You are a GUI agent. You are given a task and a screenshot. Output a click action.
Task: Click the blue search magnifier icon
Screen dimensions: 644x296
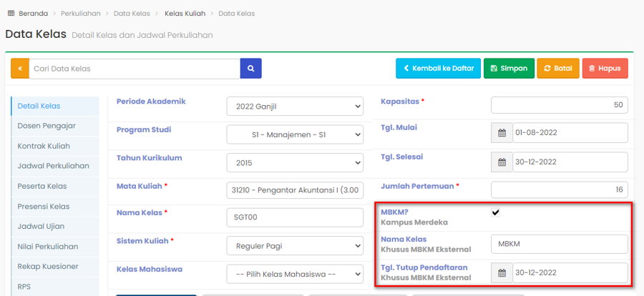point(250,69)
